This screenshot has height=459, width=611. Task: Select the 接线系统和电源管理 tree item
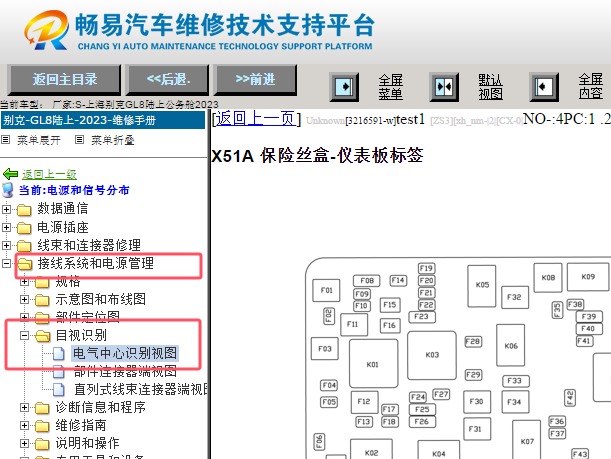tap(95, 263)
